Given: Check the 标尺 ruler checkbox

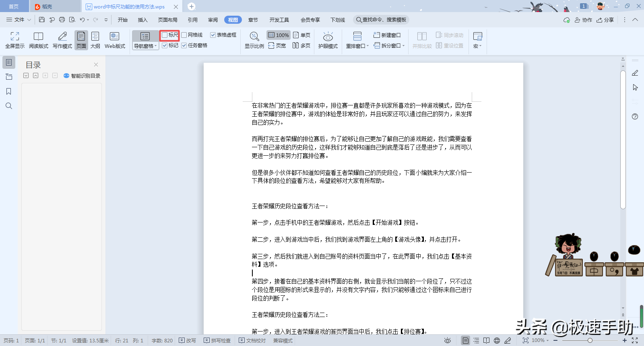Looking at the screenshot, I should pyautogui.click(x=165, y=35).
